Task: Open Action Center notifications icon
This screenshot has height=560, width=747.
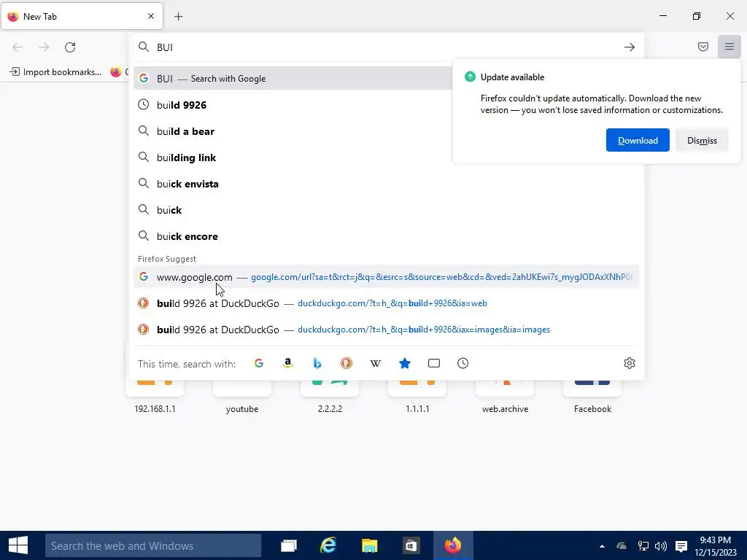Action: pos(681,546)
